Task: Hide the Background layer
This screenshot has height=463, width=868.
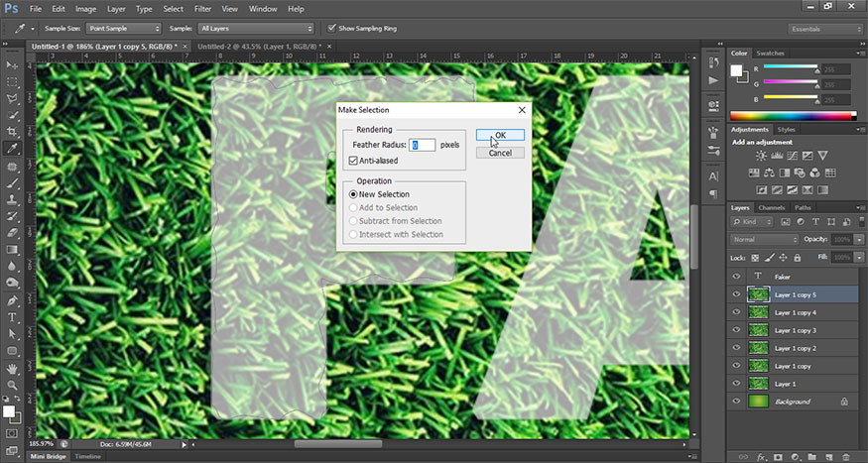Action: pos(736,402)
